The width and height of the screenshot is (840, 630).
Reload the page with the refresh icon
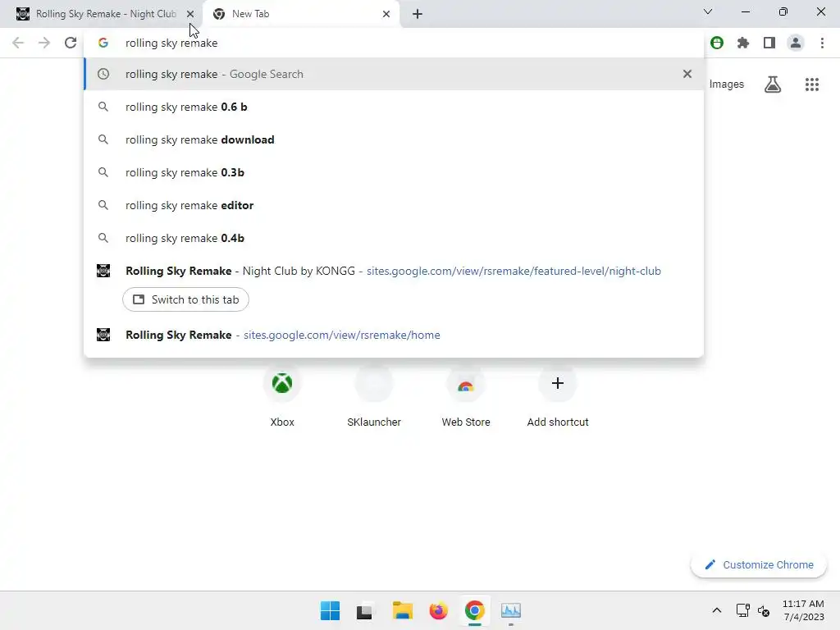tap(71, 43)
